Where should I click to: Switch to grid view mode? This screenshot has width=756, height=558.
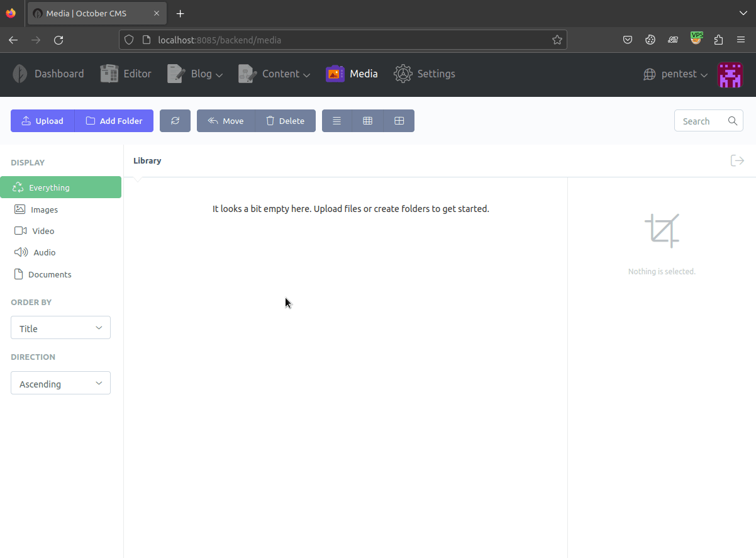point(368,120)
